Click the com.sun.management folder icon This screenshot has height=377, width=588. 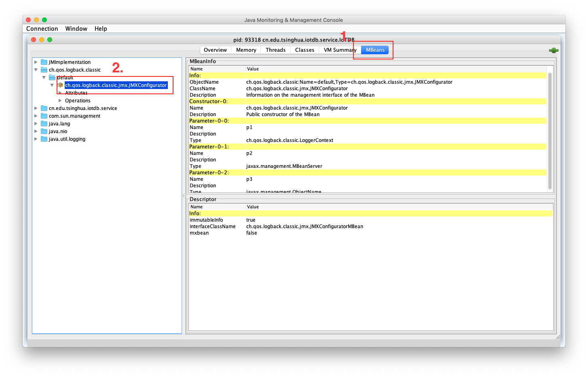[44, 116]
